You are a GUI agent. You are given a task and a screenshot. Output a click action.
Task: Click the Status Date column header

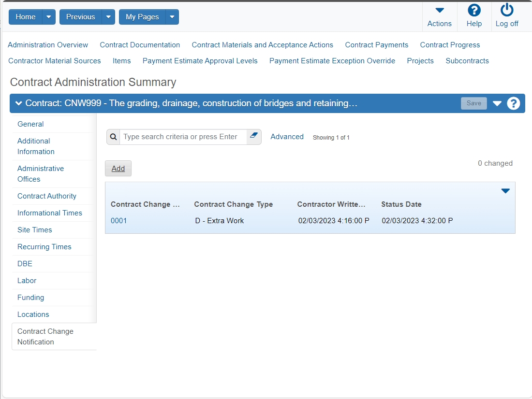click(x=401, y=204)
